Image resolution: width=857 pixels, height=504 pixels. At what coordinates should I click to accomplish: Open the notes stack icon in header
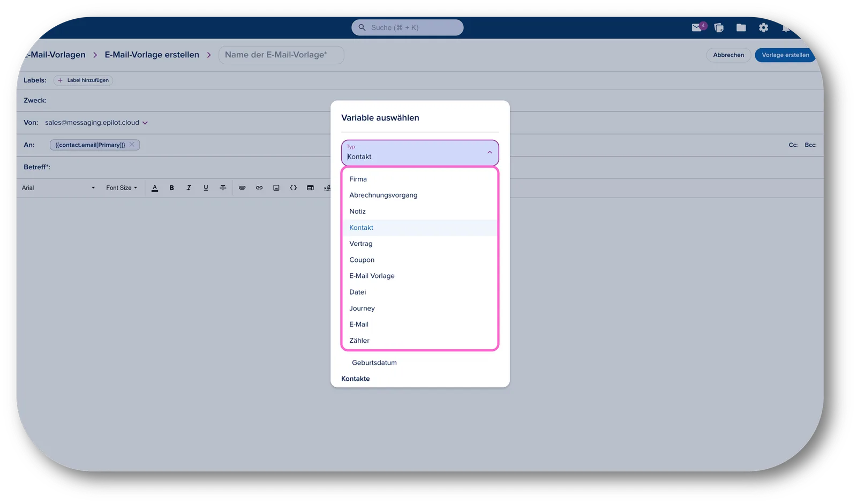click(719, 27)
